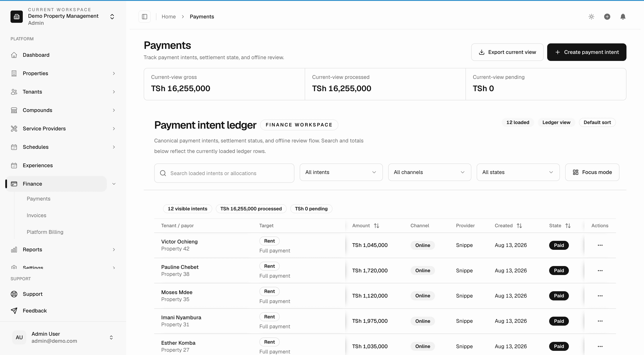
Task: Sort by Created column arrows
Action: point(519,226)
